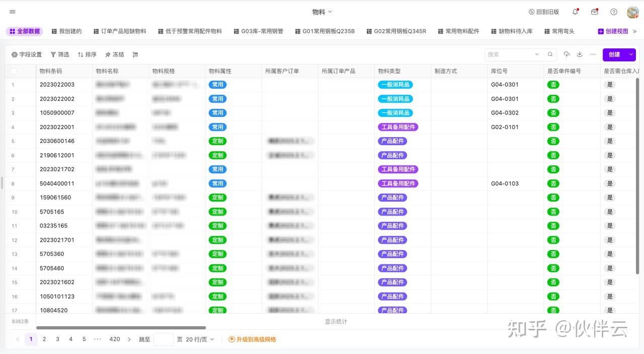Screen dimensions: 644x354
Task: Open the 冻结 freeze column tool
Action: [114, 54]
